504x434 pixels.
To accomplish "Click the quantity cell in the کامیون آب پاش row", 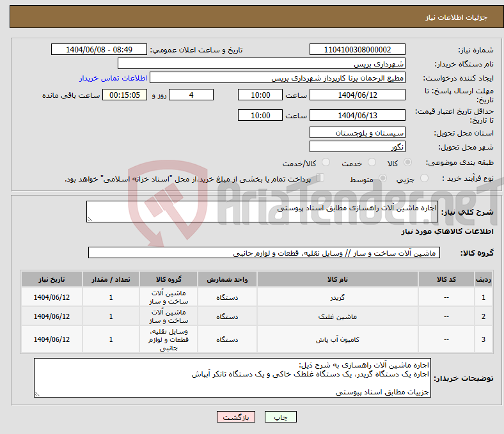I will tap(111, 339).
